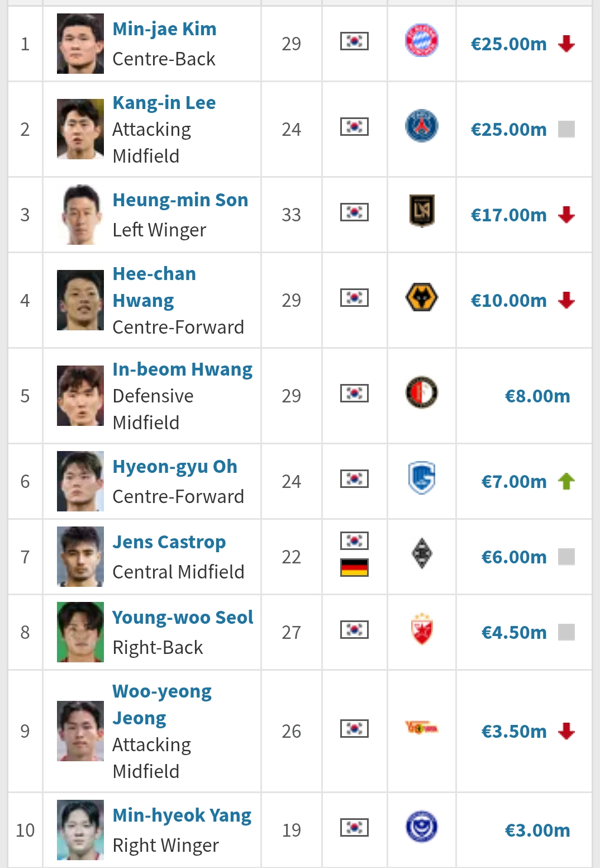Image resolution: width=600 pixels, height=868 pixels.
Task: Open Kang-in Lee's player page
Action: tap(164, 103)
